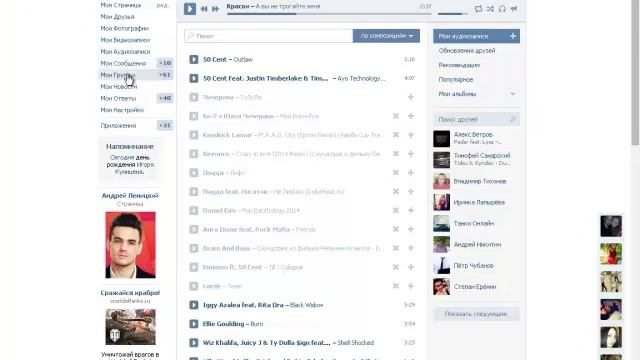This screenshot has height=360, width=640.
Task: Click the magnifier icon in friends search
Action: pos(513,119)
